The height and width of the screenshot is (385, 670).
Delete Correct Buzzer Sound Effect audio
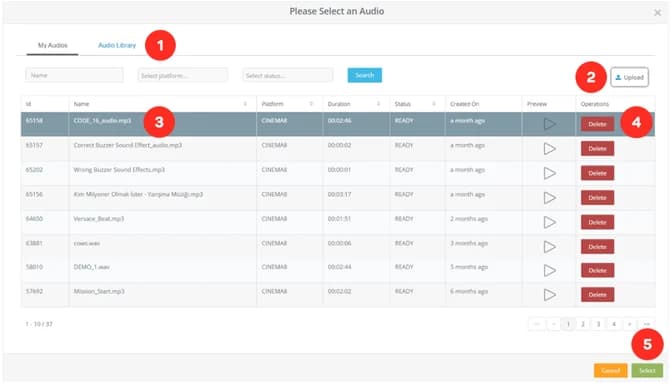click(x=597, y=149)
